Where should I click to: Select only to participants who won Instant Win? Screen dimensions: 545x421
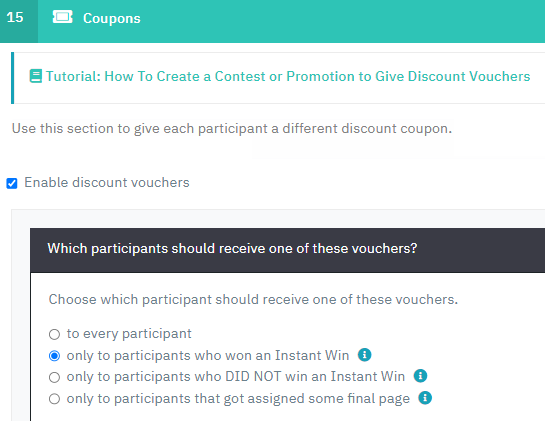tap(54, 356)
